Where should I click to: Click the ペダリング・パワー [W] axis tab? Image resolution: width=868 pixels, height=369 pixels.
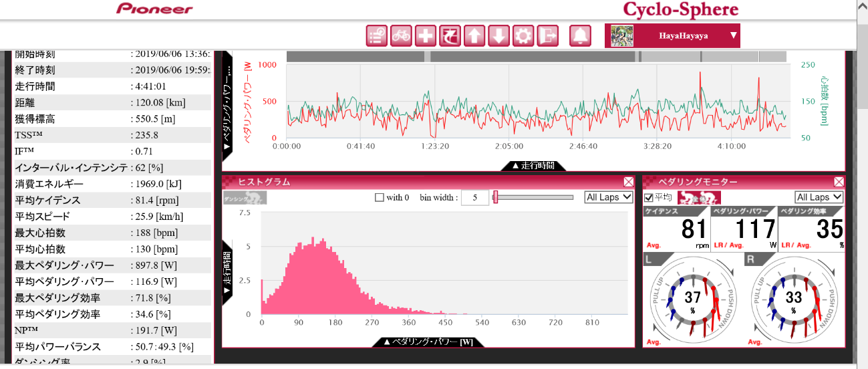(428, 342)
